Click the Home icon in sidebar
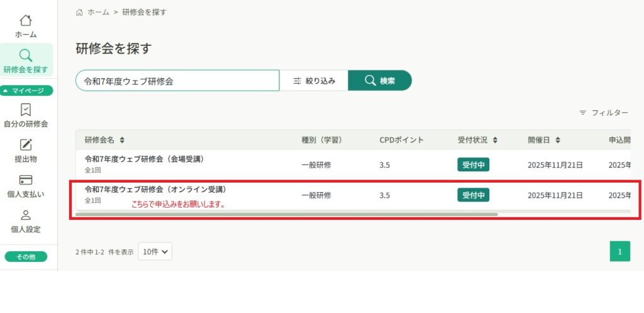The width and height of the screenshot is (644, 313). 26,21
